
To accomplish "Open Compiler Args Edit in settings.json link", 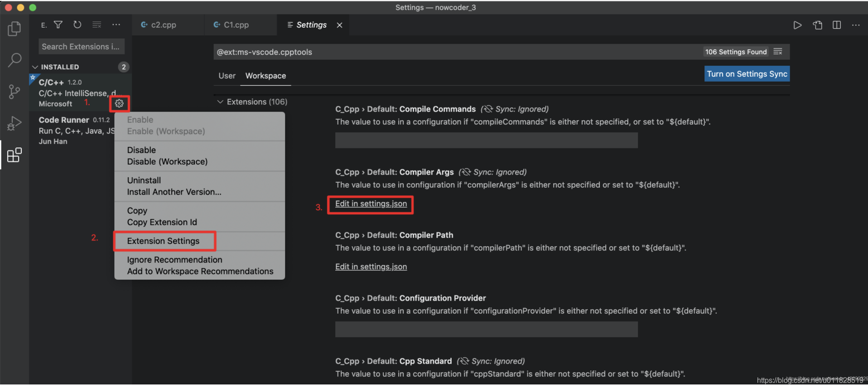I will [371, 204].
